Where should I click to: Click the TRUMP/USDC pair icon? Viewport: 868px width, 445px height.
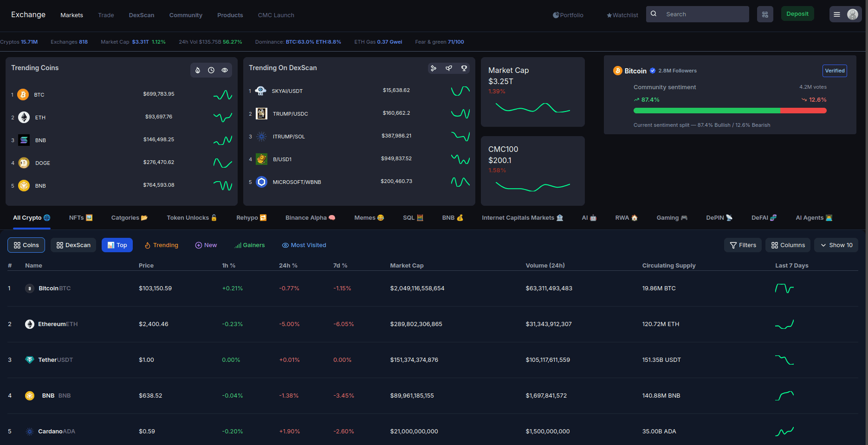pyautogui.click(x=261, y=114)
